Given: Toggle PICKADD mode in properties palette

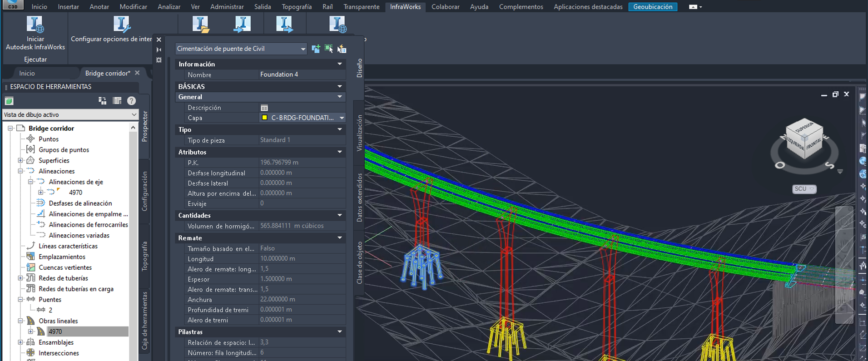Looking at the screenshot, I should [316, 49].
